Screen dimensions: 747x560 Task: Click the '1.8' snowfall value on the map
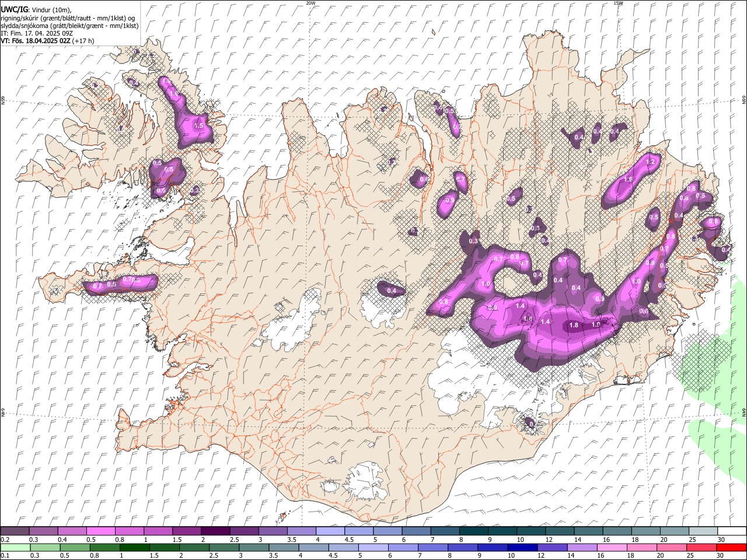574,325
